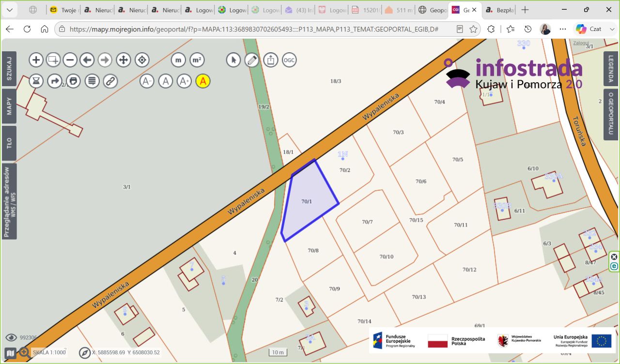
Task: Open the TŁO side panel
Action: 9,143
